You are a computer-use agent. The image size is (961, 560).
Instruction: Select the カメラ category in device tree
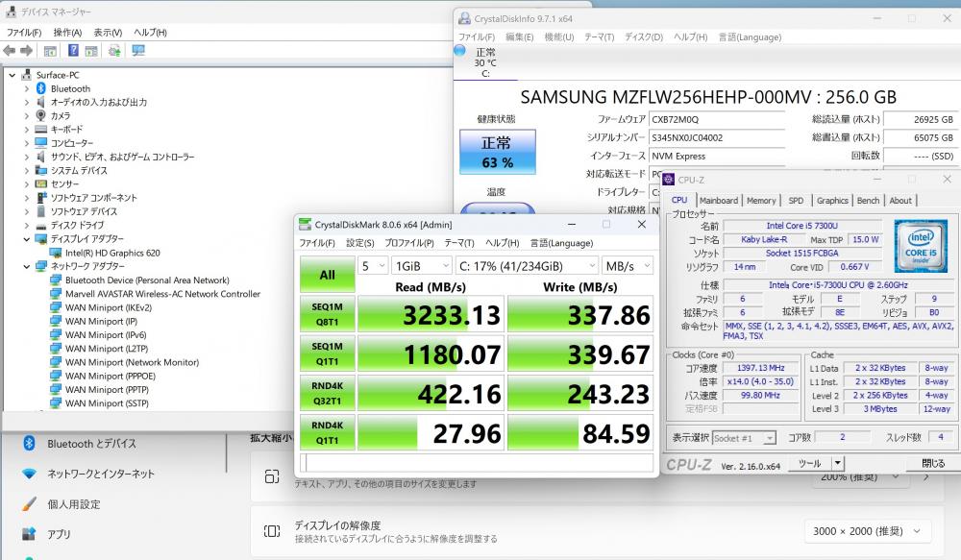click(60, 116)
